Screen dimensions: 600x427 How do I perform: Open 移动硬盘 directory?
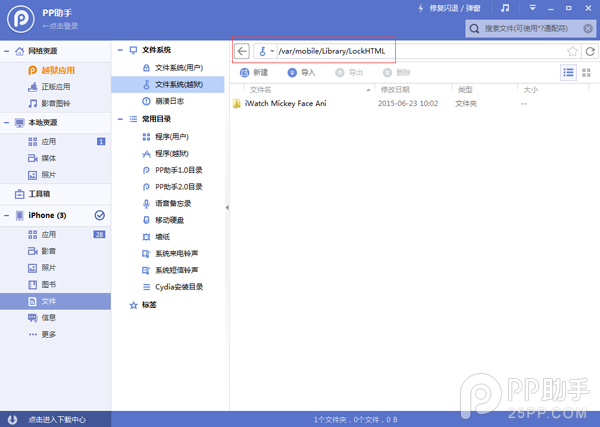click(168, 220)
